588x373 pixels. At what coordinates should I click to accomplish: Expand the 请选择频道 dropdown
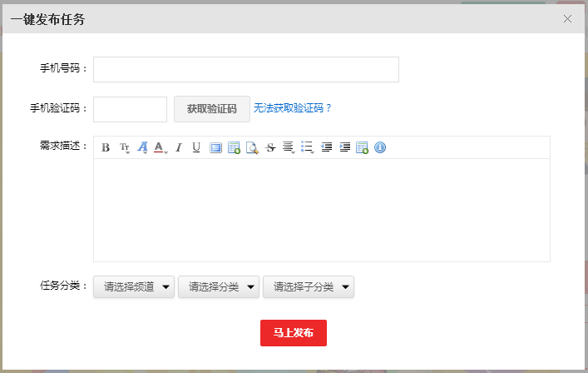coord(134,287)
